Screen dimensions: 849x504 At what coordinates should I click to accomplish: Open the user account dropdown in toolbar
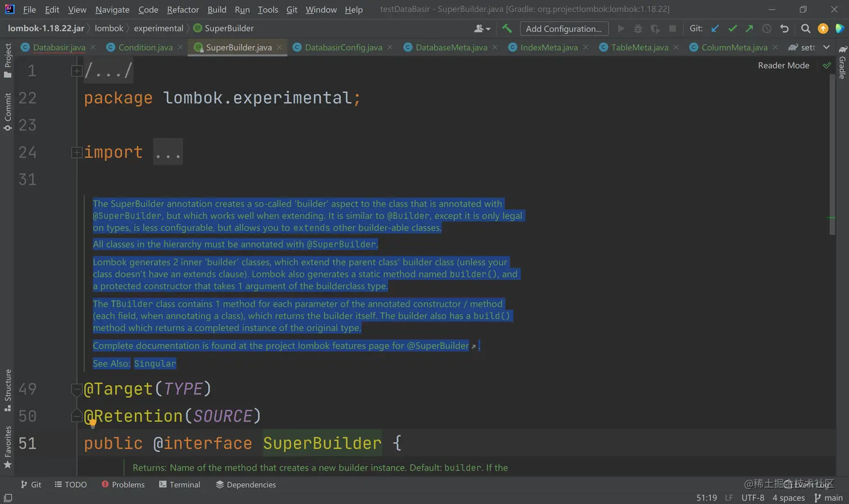tap(482, 29)
